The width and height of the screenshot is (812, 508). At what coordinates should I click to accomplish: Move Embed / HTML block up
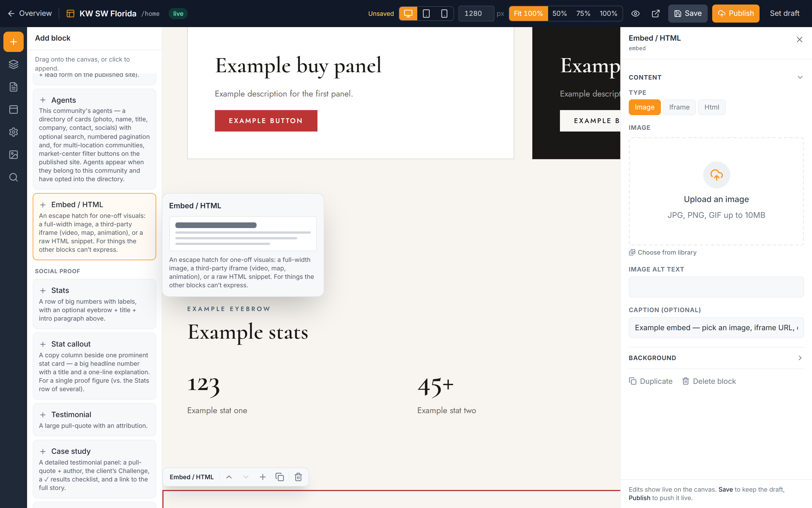229,477
